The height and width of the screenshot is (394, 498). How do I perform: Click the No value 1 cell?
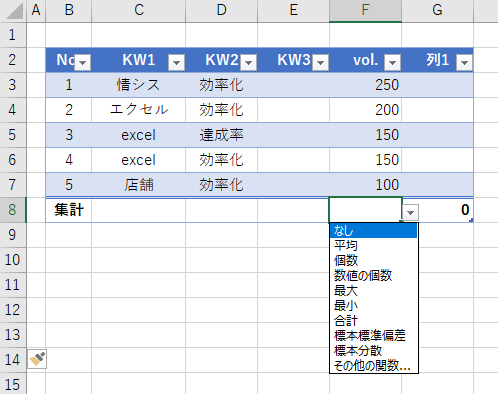(69, 85)
